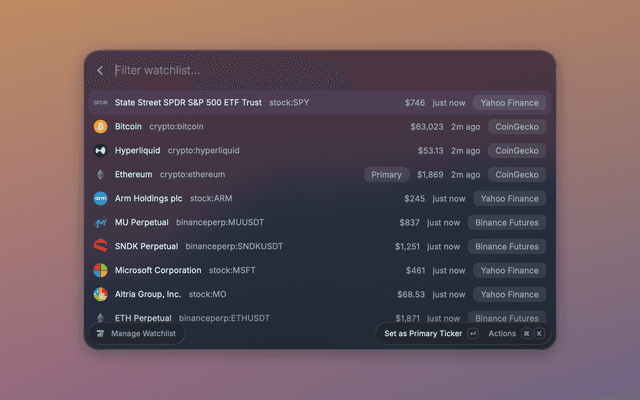Click CoinGecko tag on Bitcoin row
This screenshot has width=640, height=400.
click(517, 127)
